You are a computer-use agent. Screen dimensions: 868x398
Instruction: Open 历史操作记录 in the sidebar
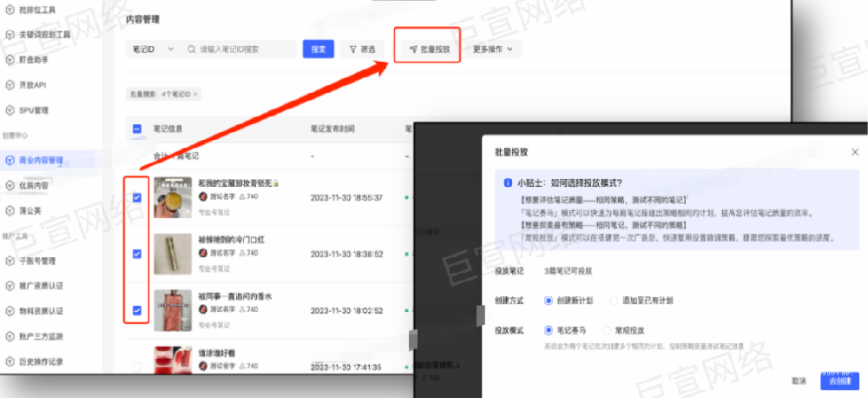[41, 362]
